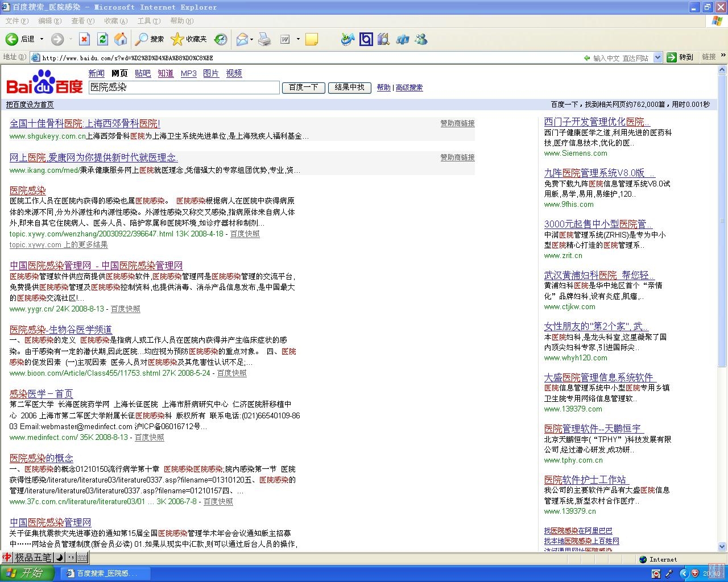This screenshot has width=728, height=582.
Task: Open 西门子开发管理优化医院 ad link
Action: (x=597, y=122)
